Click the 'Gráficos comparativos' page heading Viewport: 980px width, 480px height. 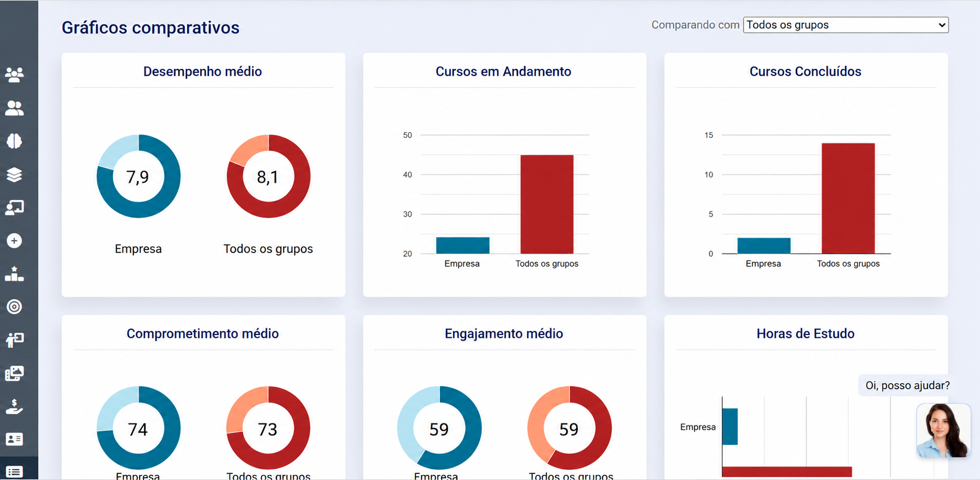coord(150,27)
